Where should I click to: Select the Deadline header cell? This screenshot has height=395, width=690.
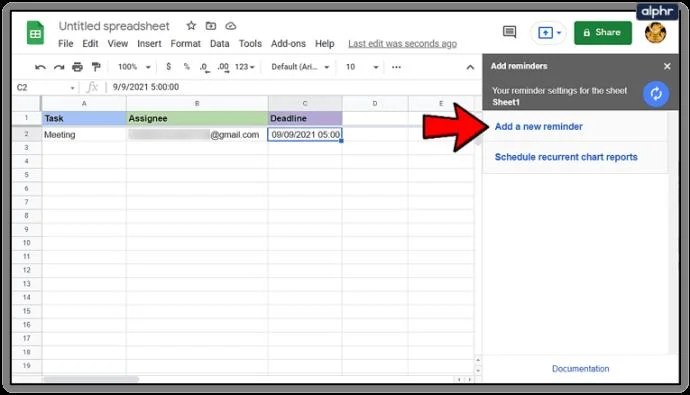[x=305, y=118]
